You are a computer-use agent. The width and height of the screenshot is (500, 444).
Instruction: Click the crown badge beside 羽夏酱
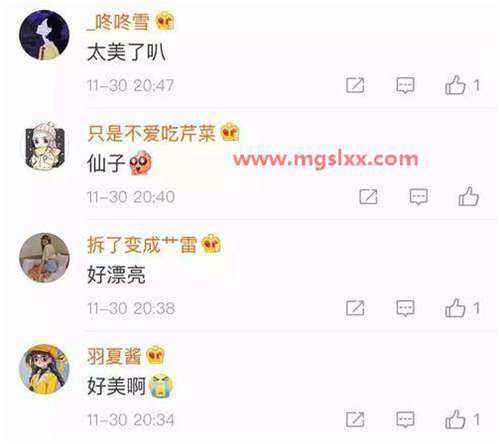tap(156, 354)
